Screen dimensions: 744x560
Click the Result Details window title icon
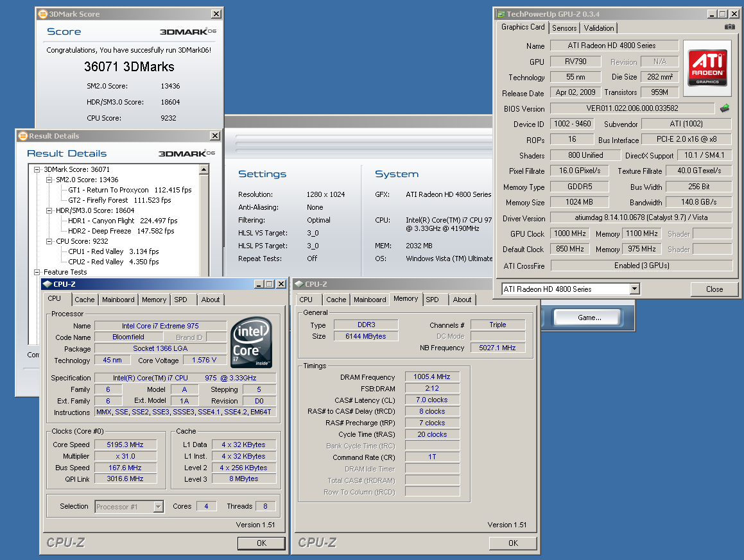pyautogui.click(x=22, y=136)
